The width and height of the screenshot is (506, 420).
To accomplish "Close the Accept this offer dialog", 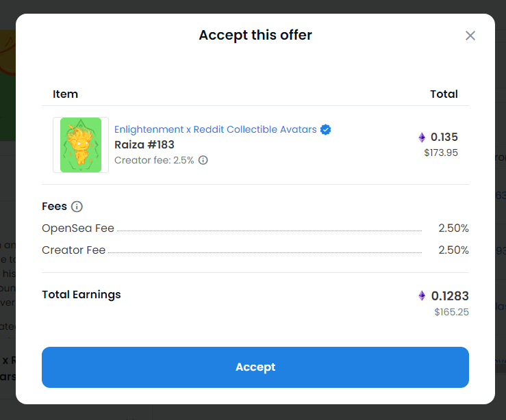I will pyautogui.click(x=470, y=36).
